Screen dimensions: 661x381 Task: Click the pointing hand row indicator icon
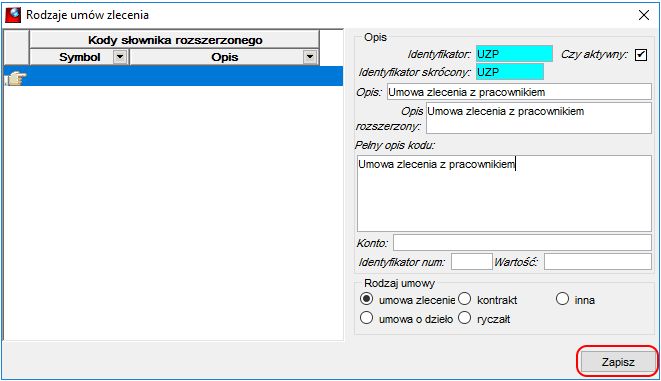(x=16, y=78)
